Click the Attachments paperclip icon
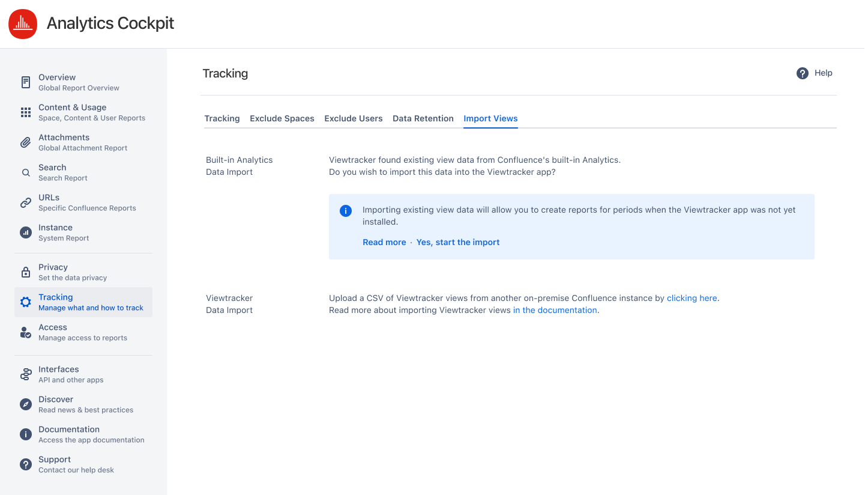The width and height of the screenshot is (868, 495). click(26, 142)
